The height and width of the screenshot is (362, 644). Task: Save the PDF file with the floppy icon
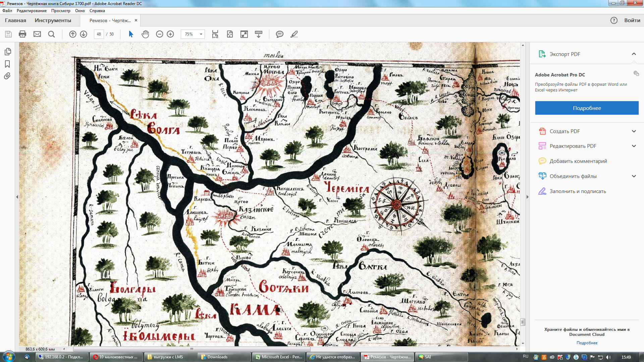click(x=8, y=34)
